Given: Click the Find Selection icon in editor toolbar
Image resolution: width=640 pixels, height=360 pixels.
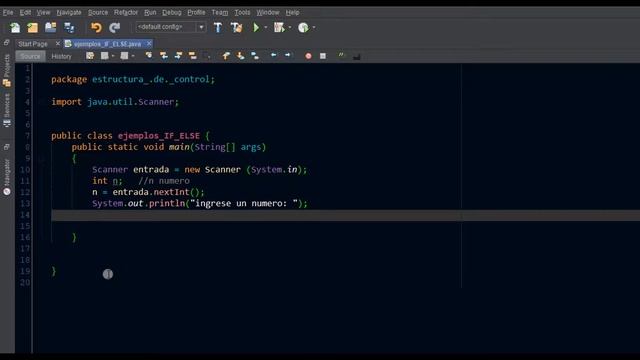Looking at the screenshot, I should (149, 56).
